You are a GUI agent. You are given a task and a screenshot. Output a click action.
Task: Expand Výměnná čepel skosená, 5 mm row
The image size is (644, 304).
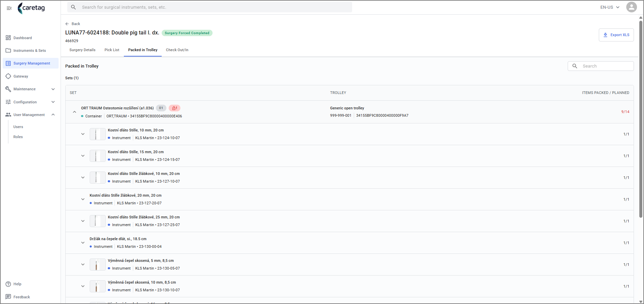tap(83, 265)
